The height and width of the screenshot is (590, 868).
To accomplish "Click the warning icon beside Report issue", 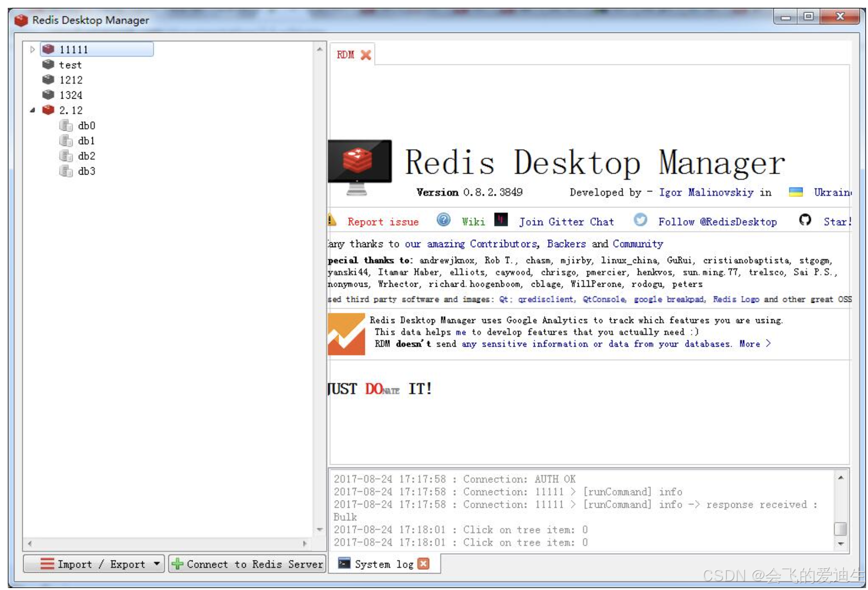I will click(332, 220).
